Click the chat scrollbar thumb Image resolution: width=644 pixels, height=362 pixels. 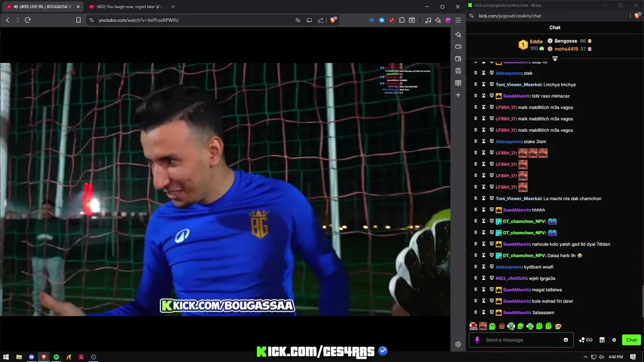(642, 301)
